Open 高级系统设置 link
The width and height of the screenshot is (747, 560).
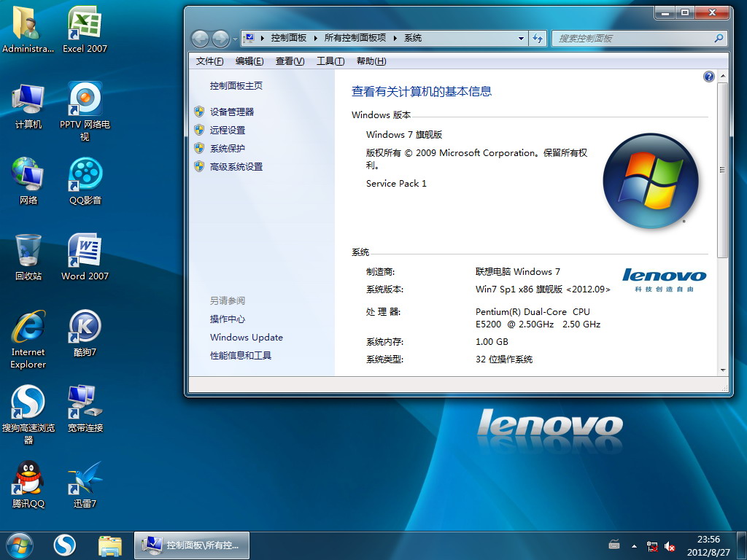tap(236, 167)
